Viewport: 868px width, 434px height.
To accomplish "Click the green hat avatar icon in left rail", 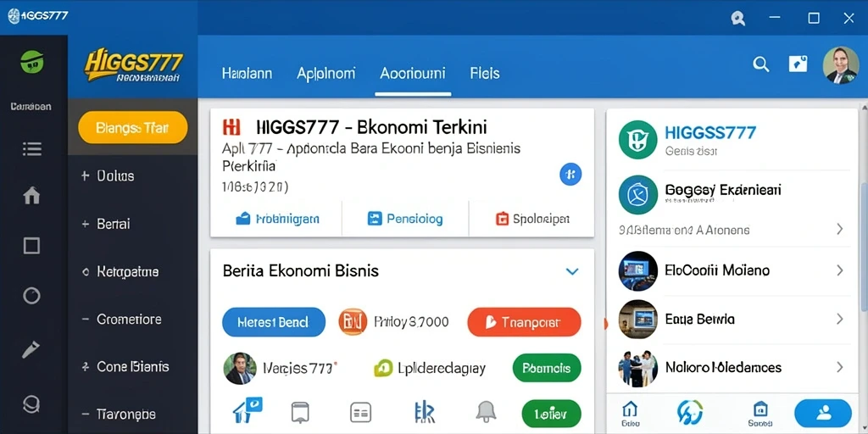I will (31, 62).
